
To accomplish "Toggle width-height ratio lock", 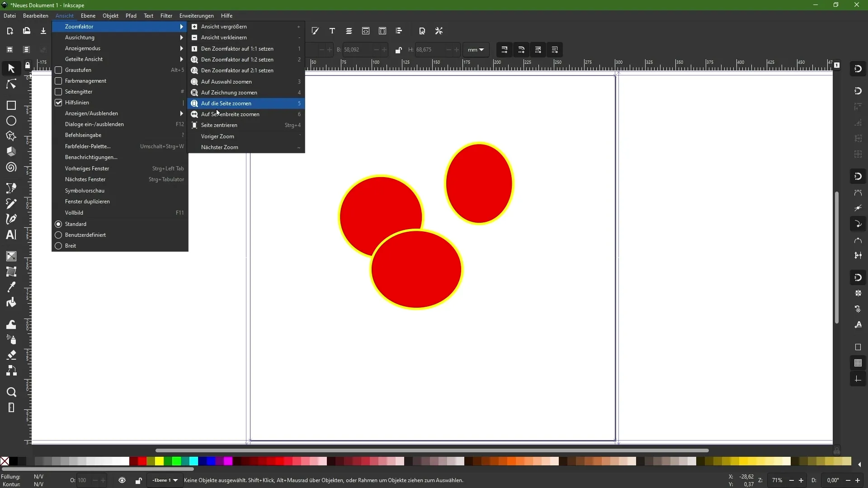I will [x=398, y=50].
